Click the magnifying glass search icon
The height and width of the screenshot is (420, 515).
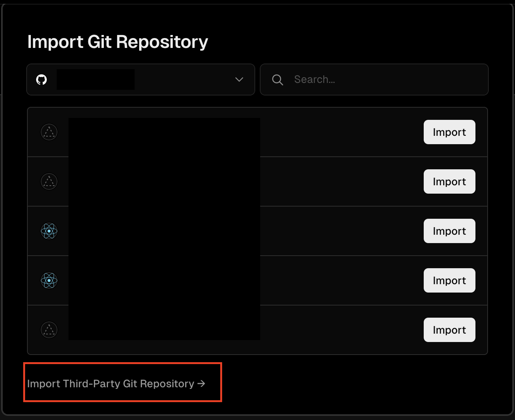[x=278, y=80]
